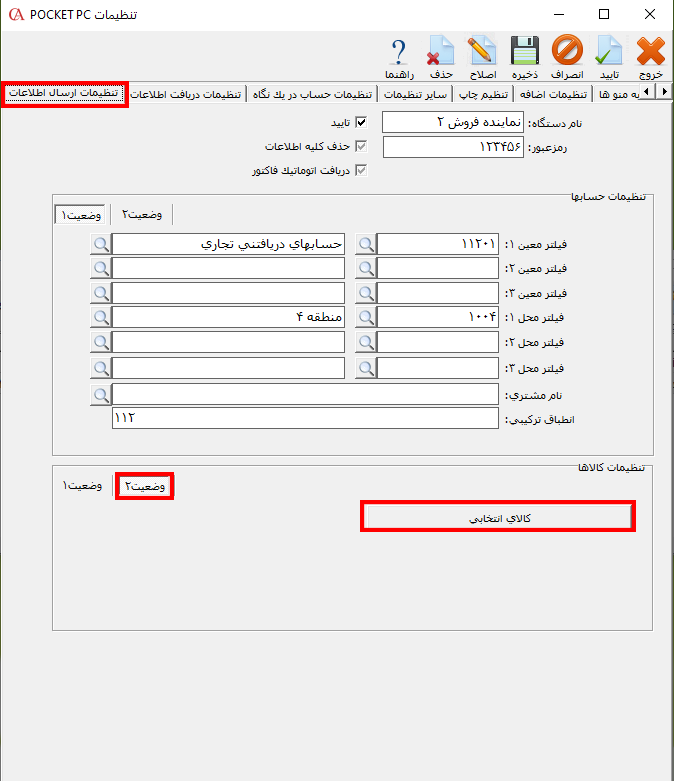Open lookup beside location code 1004 field
The height and width of the screenshot is (781, 674).
[x=367, y=319]
